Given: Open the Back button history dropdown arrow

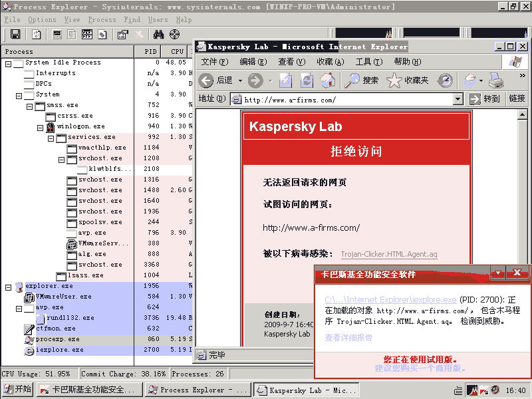Looking at the screenshot, I should [240, 80].
